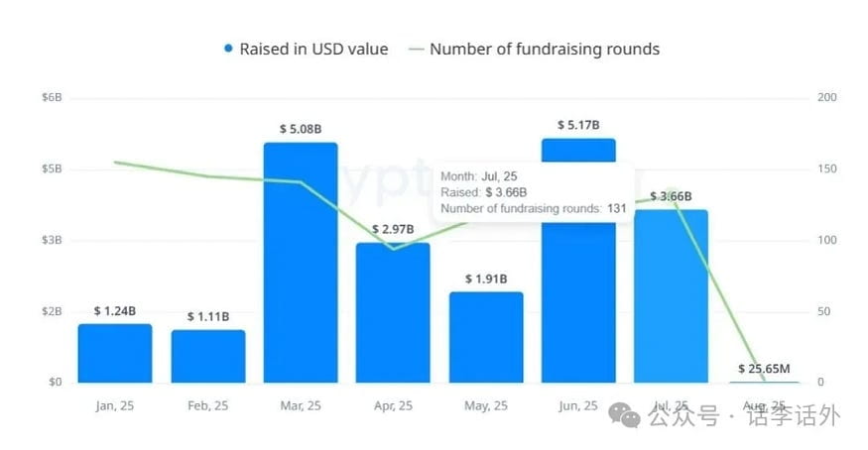
Task: Select the highlighted Jul, 25 bar
Action: point(671,295)
